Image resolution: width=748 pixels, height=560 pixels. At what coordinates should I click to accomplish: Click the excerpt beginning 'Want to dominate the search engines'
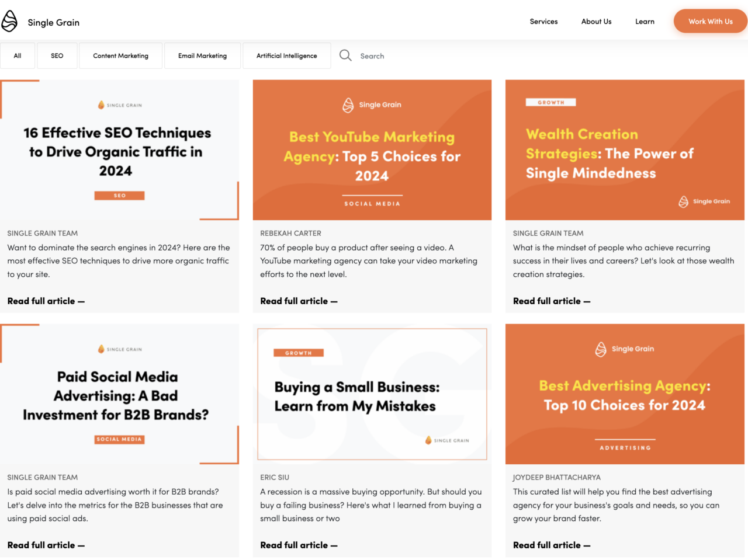point(119,261)
